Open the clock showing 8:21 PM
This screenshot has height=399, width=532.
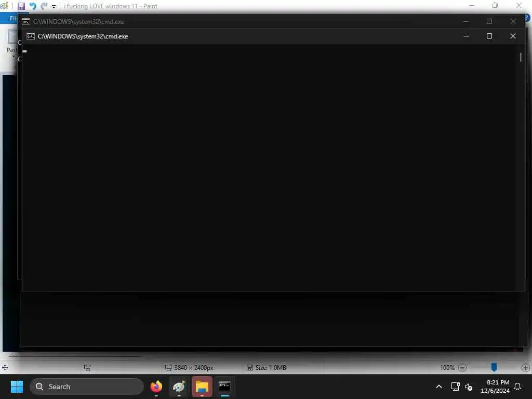(x=495, y=387)
